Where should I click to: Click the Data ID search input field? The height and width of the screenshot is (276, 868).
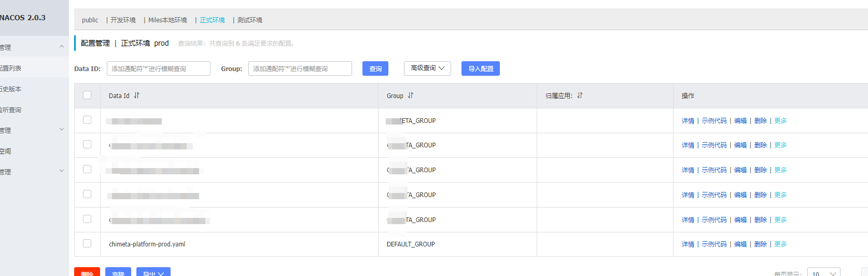tap(159, 68)
